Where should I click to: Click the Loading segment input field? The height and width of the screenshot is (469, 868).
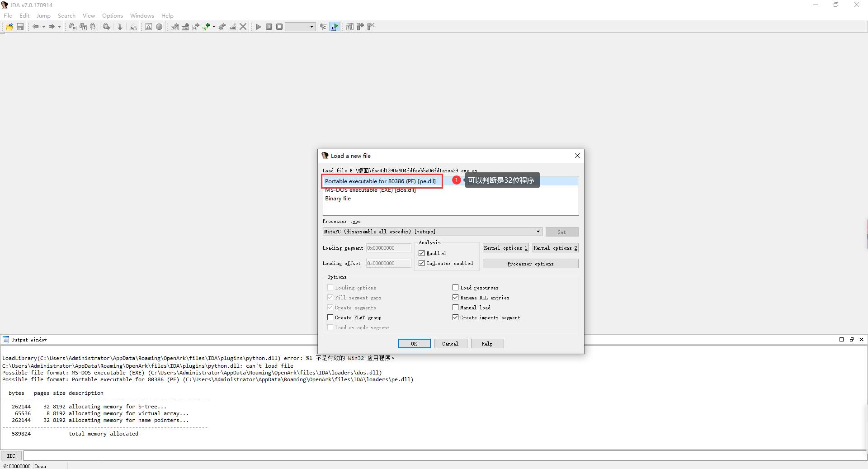click(x=389, y=248)
